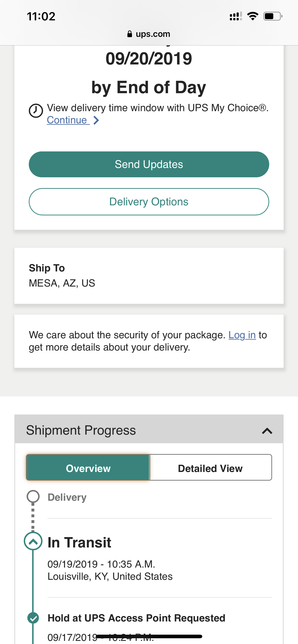Tap the cellular signal icon in status bar
Screen dimensions: 298x644
[236, 16]
